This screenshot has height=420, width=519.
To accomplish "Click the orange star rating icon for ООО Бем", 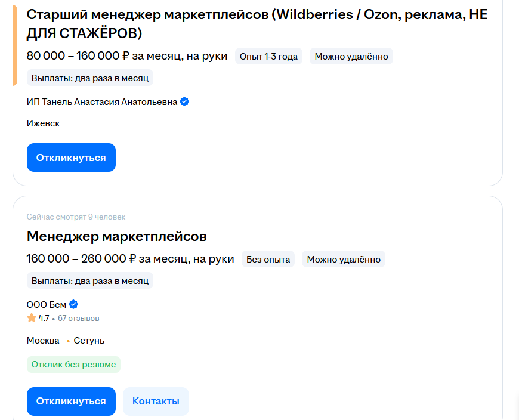I will (x=30, y=317).
